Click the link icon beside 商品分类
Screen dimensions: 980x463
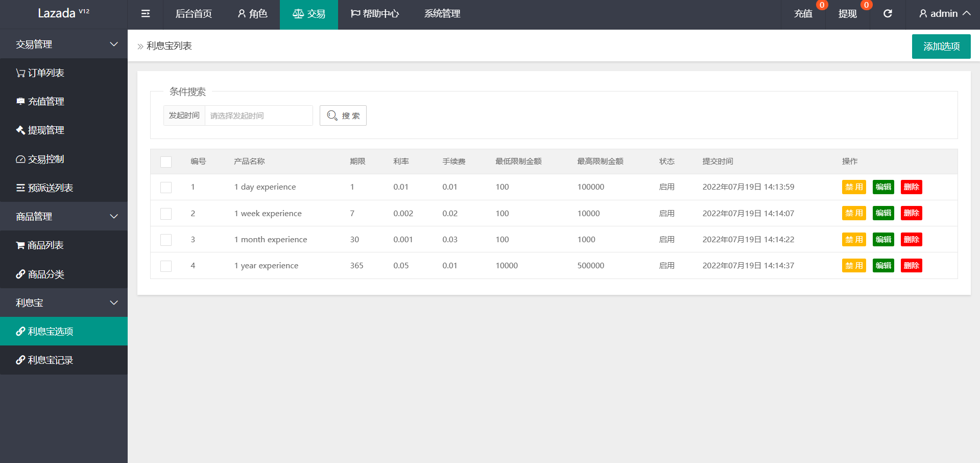point(20,274)
